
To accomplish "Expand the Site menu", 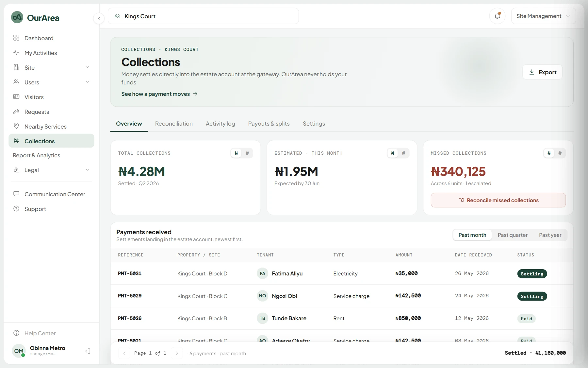I will [51, 67].
